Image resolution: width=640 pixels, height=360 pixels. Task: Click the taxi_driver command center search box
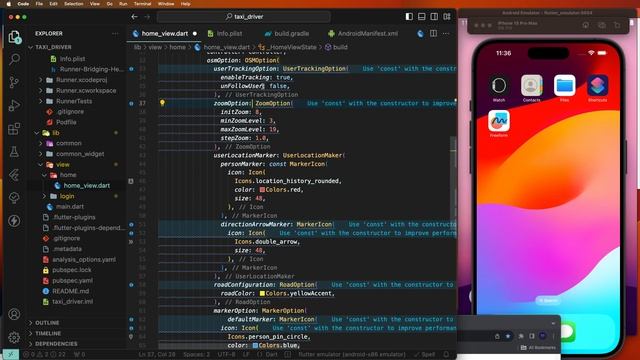pos(244,17)
